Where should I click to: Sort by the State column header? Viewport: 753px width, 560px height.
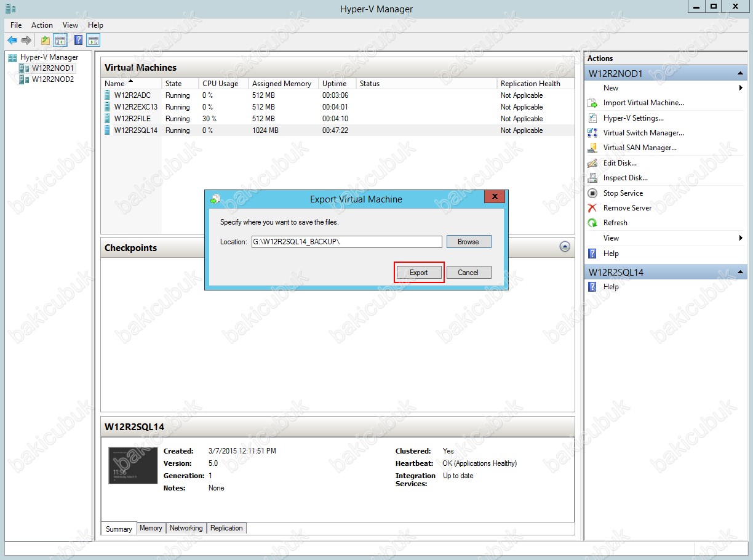[x=180, y=84]
